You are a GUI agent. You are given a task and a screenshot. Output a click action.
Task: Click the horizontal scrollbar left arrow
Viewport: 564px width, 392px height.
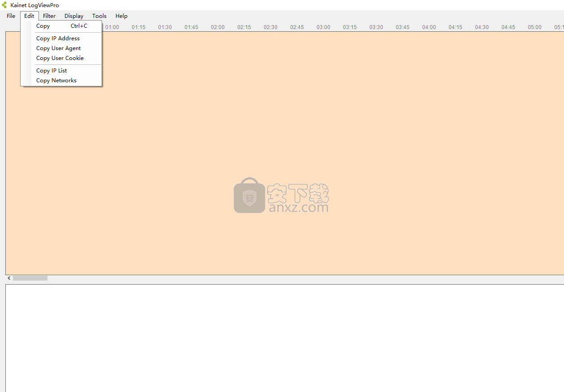9,278
